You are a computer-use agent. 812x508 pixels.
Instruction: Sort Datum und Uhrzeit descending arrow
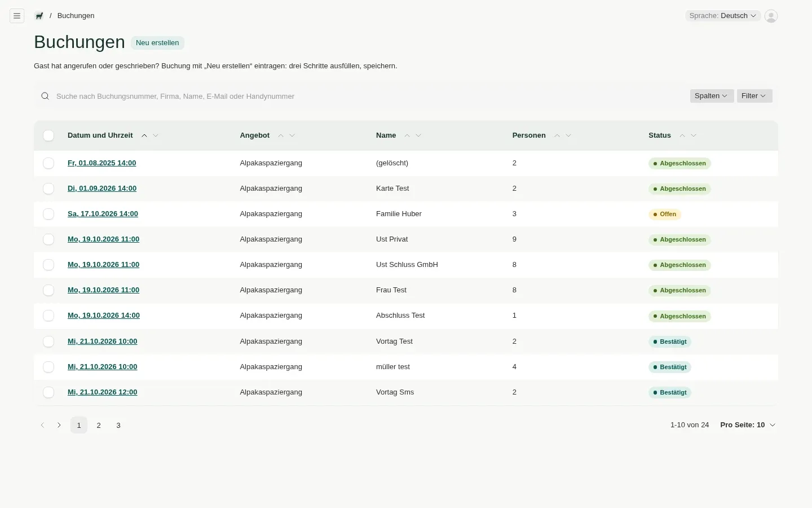156,135
